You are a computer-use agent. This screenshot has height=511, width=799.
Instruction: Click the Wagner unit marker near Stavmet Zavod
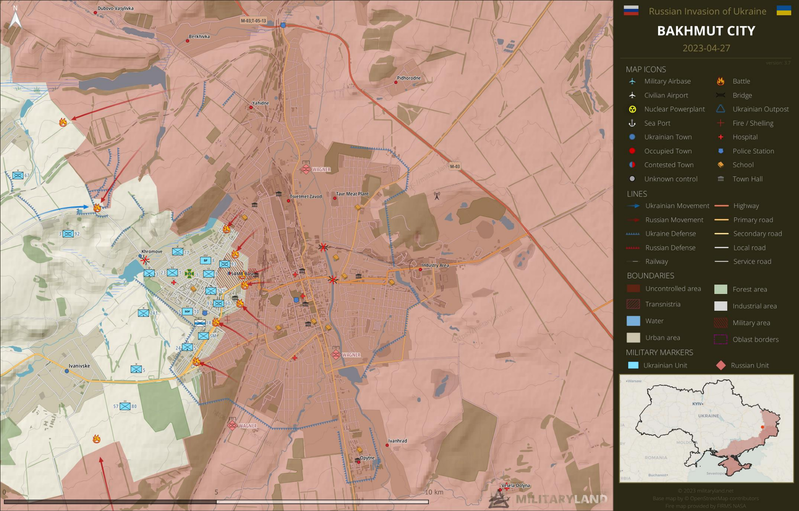(305, 169)
